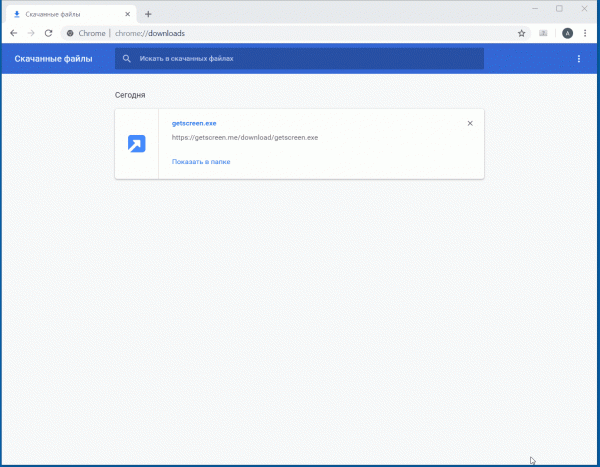Reload the downloads page
The height and width of the screenshot is (467, 600).
click(x=48, y=33)
